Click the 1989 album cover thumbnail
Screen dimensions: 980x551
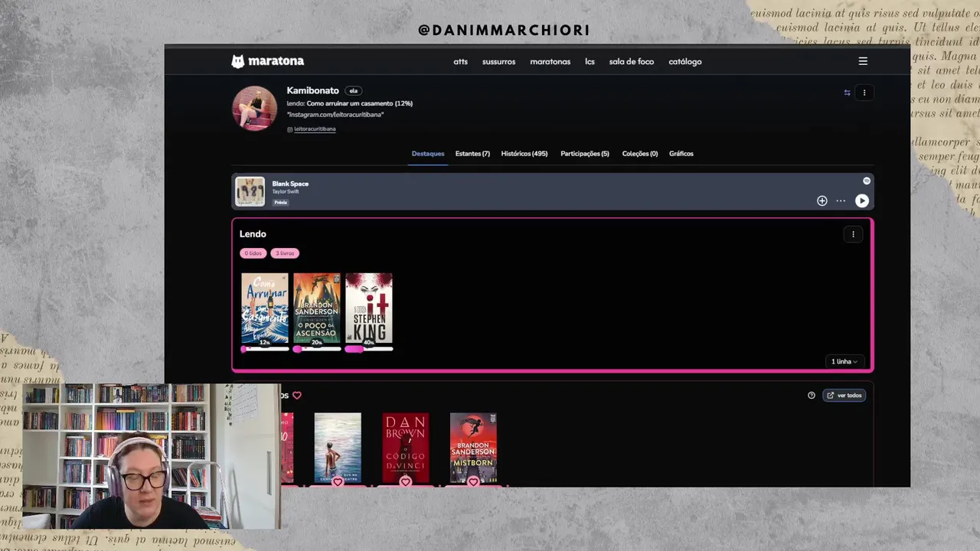coord(250,191)
